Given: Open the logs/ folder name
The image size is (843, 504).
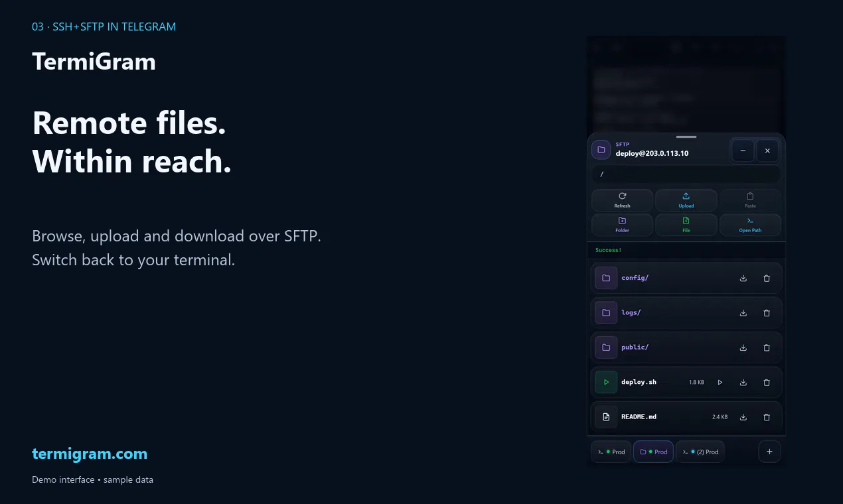Looking at the screenshot, I should pos(631,312).
